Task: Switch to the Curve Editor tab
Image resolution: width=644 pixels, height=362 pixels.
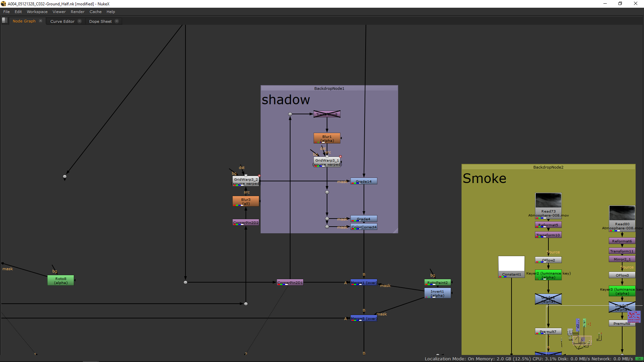Action: 62,21
